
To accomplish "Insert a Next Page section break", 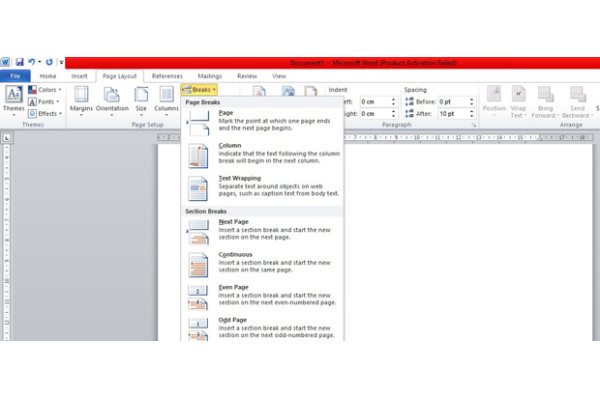I will [262, 231].
